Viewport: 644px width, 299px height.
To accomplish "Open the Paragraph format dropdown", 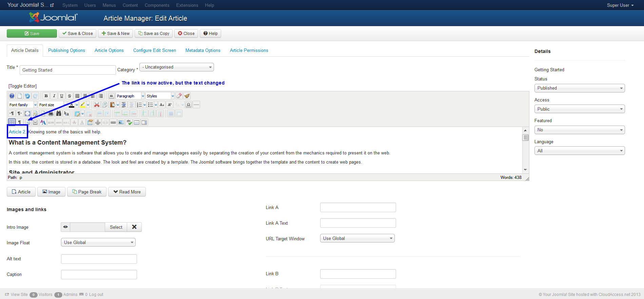I will 130,96.
